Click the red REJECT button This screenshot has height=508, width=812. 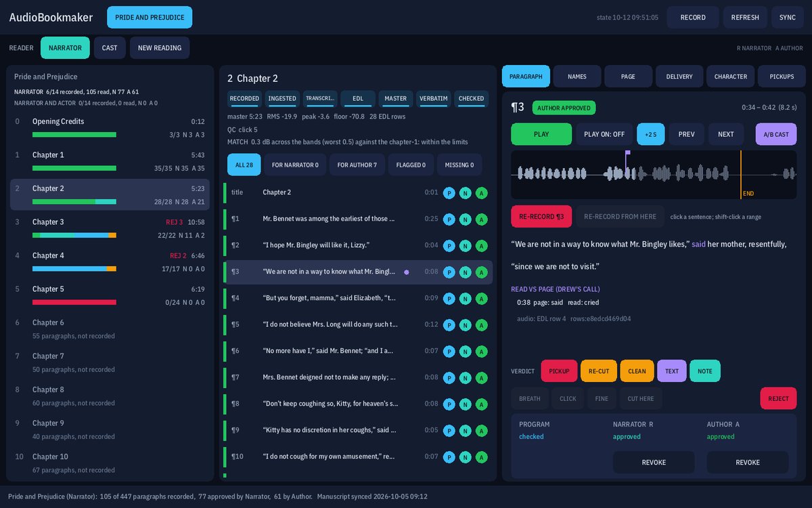coord(778,399)
